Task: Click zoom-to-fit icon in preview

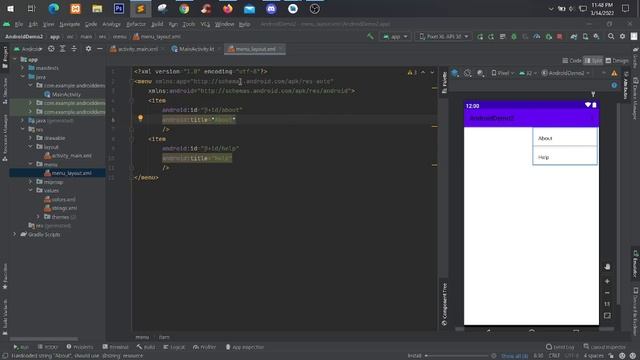Action: tap(607, 316)
